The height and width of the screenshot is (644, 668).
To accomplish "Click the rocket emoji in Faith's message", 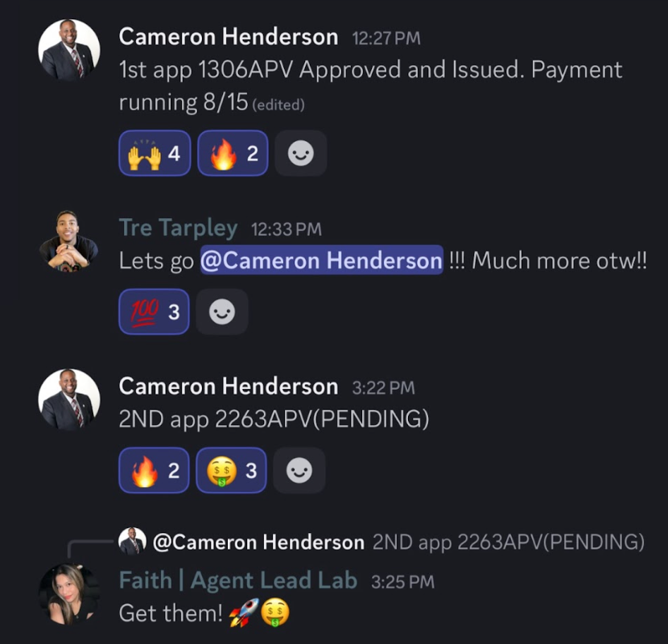I will 244,613.
